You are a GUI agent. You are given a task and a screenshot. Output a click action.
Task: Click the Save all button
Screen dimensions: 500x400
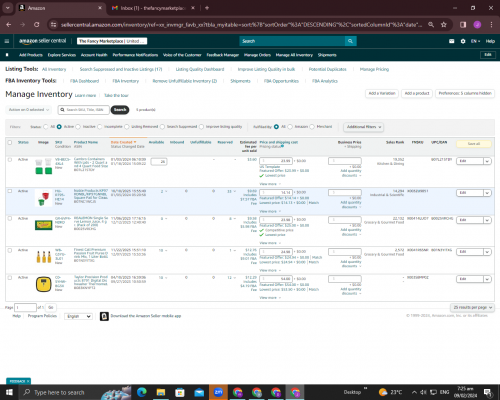point(474,144)
